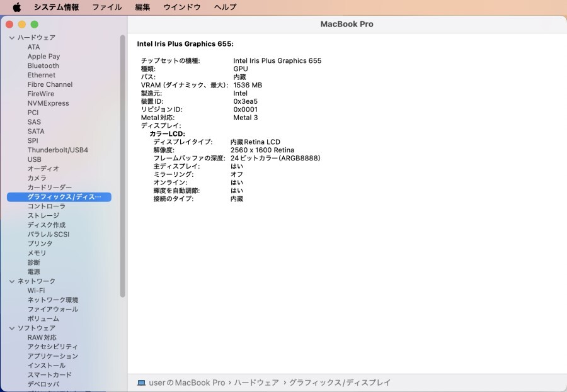
Task: Select インストール in the sidebar
Action: pos(46,366)
